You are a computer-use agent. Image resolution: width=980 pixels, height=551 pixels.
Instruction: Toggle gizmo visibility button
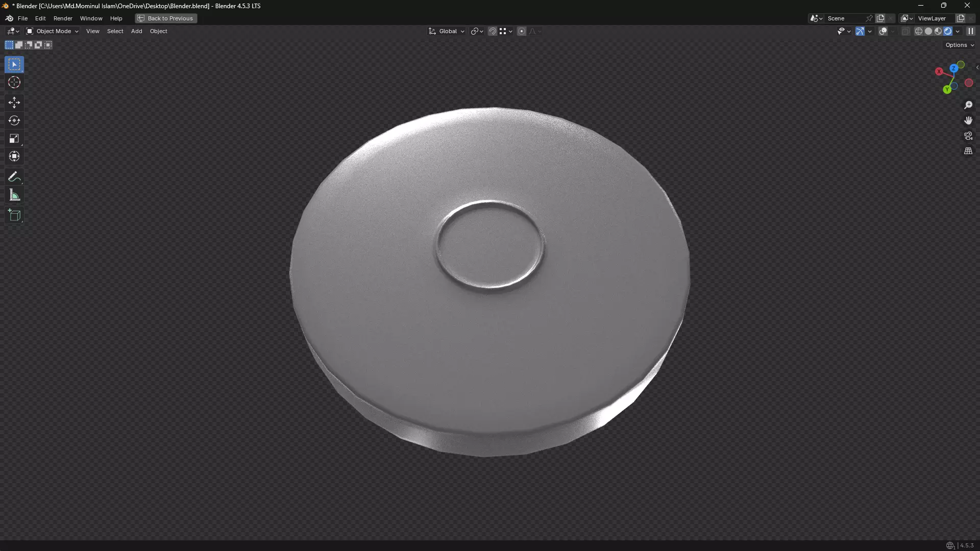pos(860,31)
